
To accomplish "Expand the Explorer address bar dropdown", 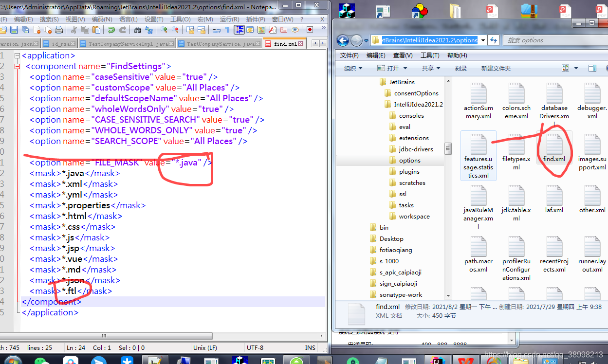I will pyautogui.click(x=483, y=40).
